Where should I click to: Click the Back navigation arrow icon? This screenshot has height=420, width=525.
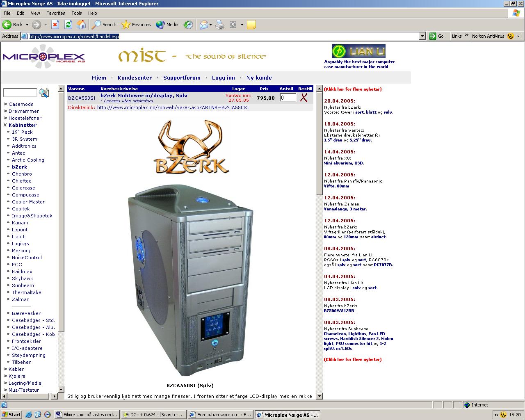point(7,25)
